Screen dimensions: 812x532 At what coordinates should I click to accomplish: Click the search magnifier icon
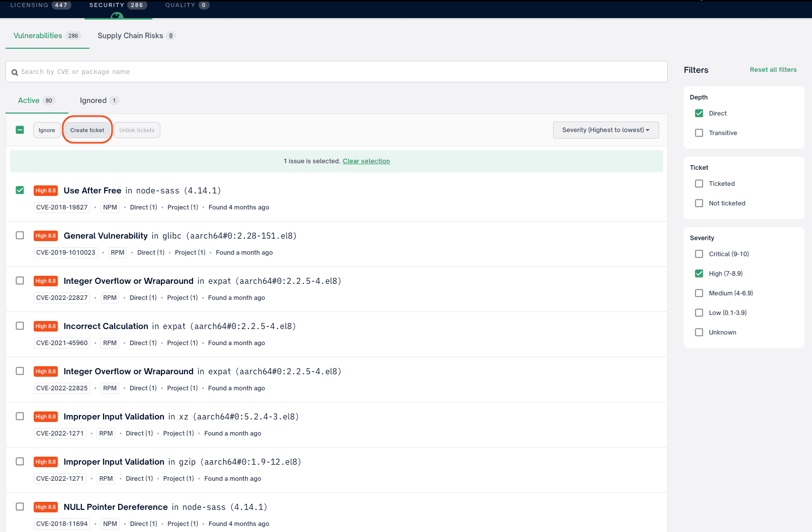(x=15, y=72)
